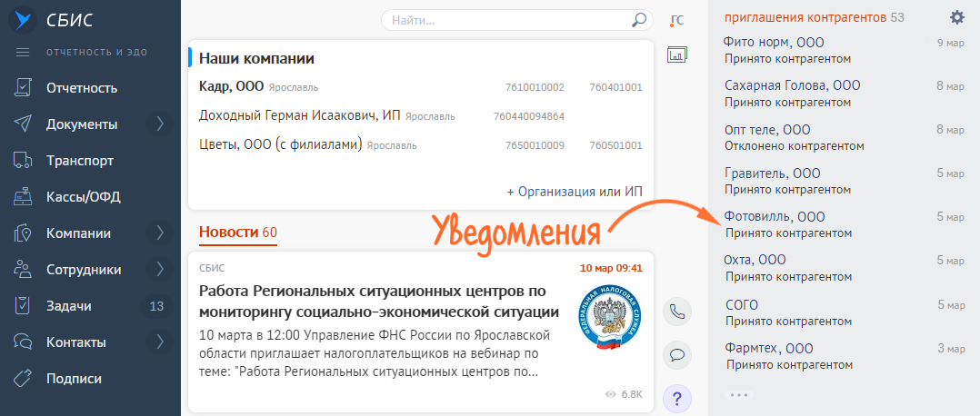The width and height of the screenshot is (980, 416).
Task: Open notification settings gear icon
Action: pyautogui.click(x=956, y=17)
